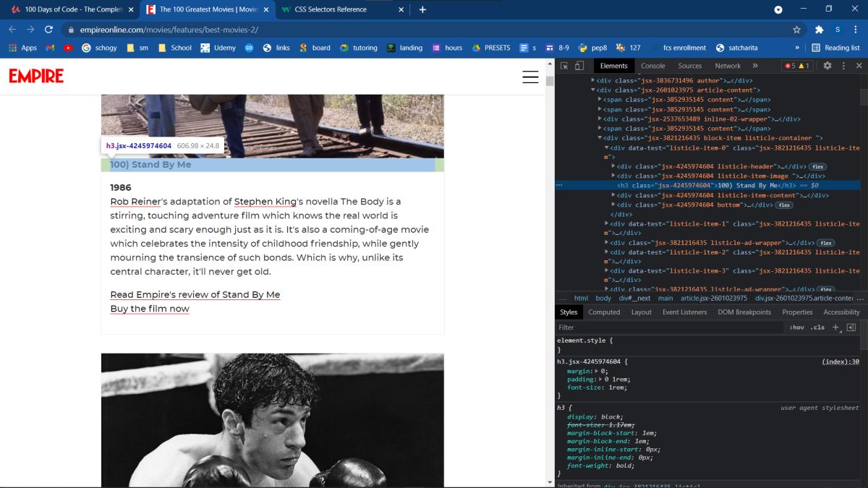Show more DevTools tabs via double chevron

click(x=755, y=66)
